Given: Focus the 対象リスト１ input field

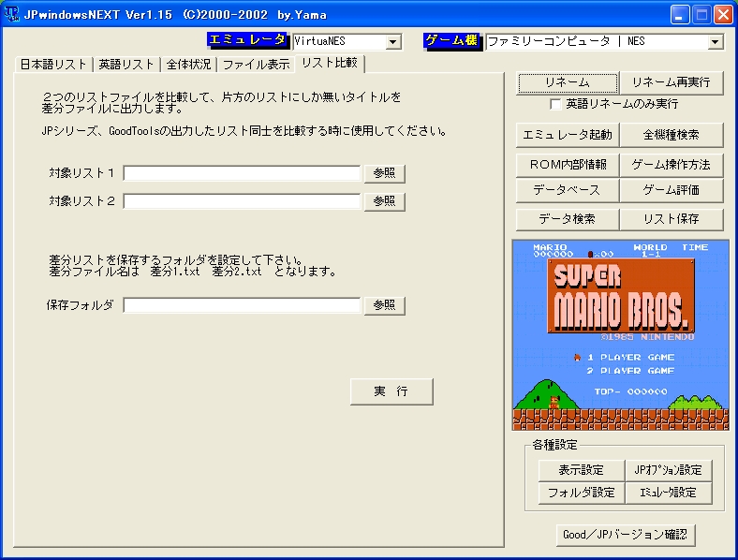Looking at the screenshot, I should pyautogui.click(x=242, y=173).
